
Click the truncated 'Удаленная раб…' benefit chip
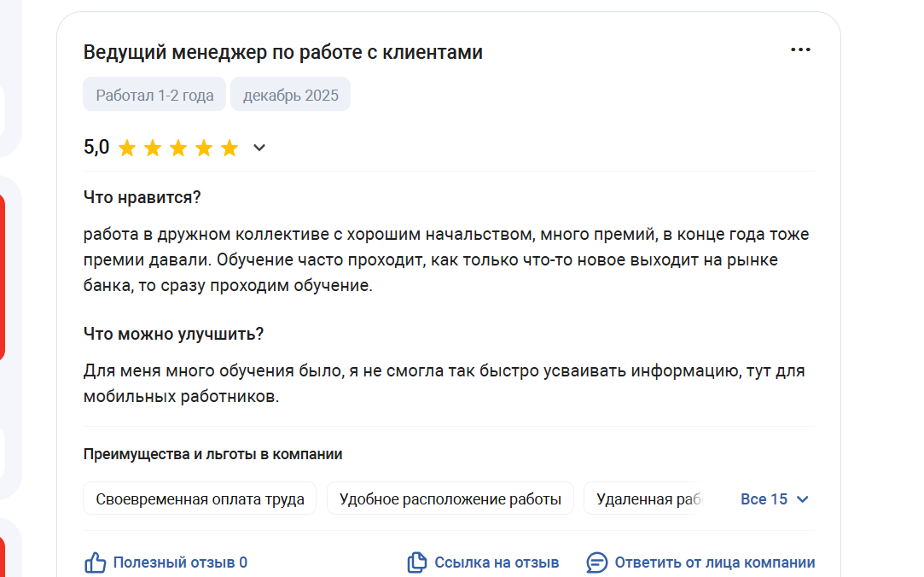[x=647, y=499]
